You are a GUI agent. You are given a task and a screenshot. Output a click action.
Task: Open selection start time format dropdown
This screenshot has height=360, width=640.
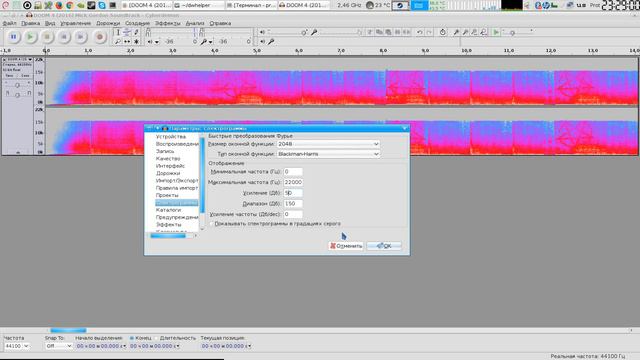(x=124, y=346)
